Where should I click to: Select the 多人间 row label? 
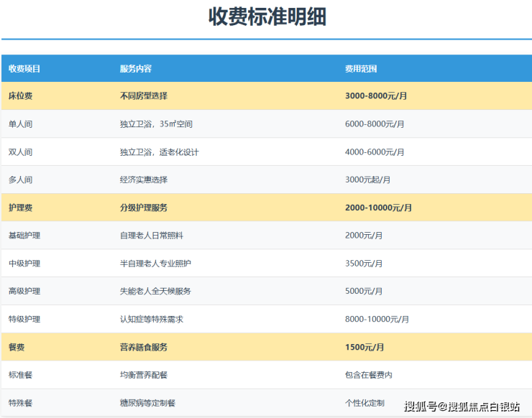tap(20, 180)
